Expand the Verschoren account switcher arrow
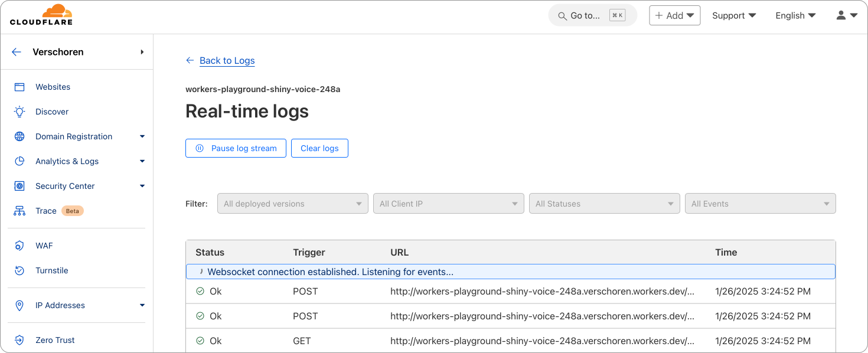The height and width of the screenshot is (353, 868). (x=142, y=52)
